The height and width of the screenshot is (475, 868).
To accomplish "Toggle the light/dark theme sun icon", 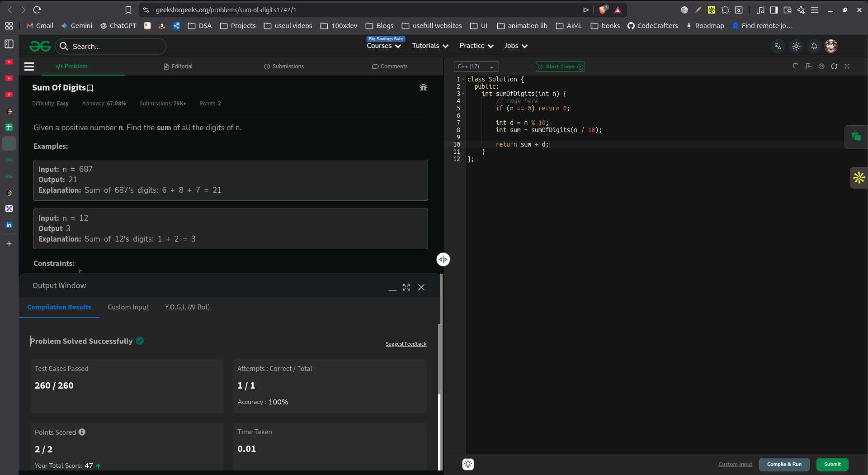I will point(796,46).
